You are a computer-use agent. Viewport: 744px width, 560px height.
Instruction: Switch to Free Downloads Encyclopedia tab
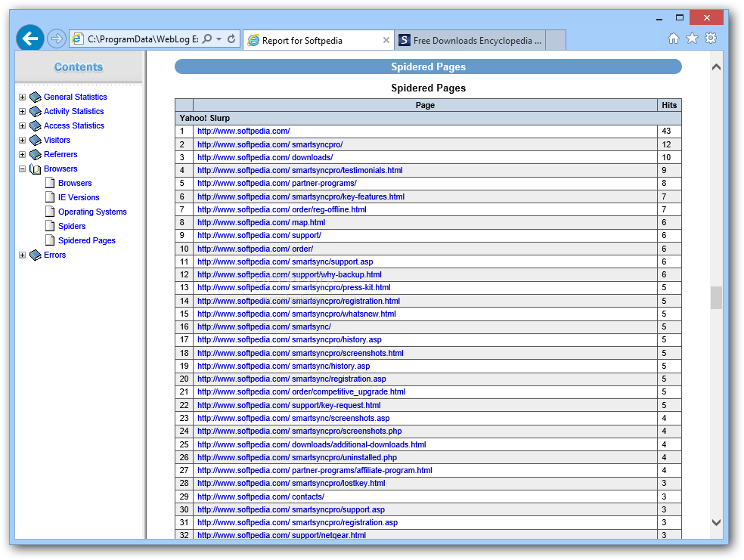click(471, 40)
